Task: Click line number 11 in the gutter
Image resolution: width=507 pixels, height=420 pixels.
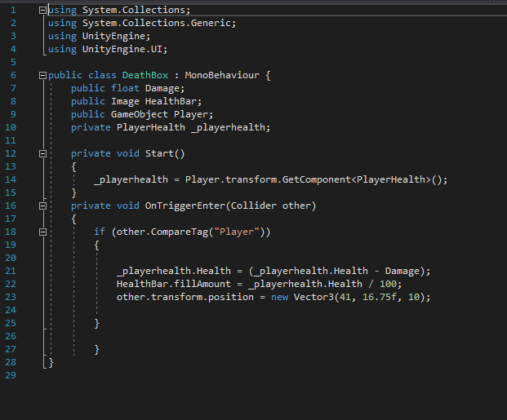Action: tap(11, 140)
